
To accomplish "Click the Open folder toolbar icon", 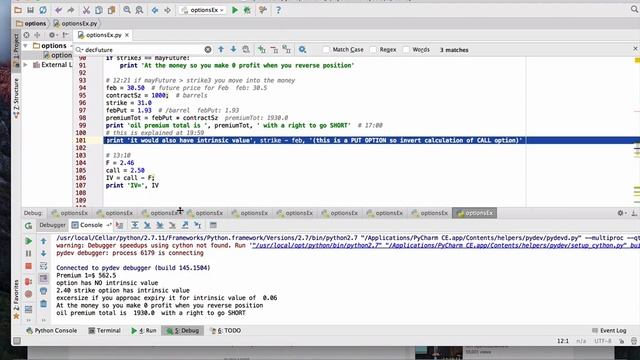I will point(18,10).
